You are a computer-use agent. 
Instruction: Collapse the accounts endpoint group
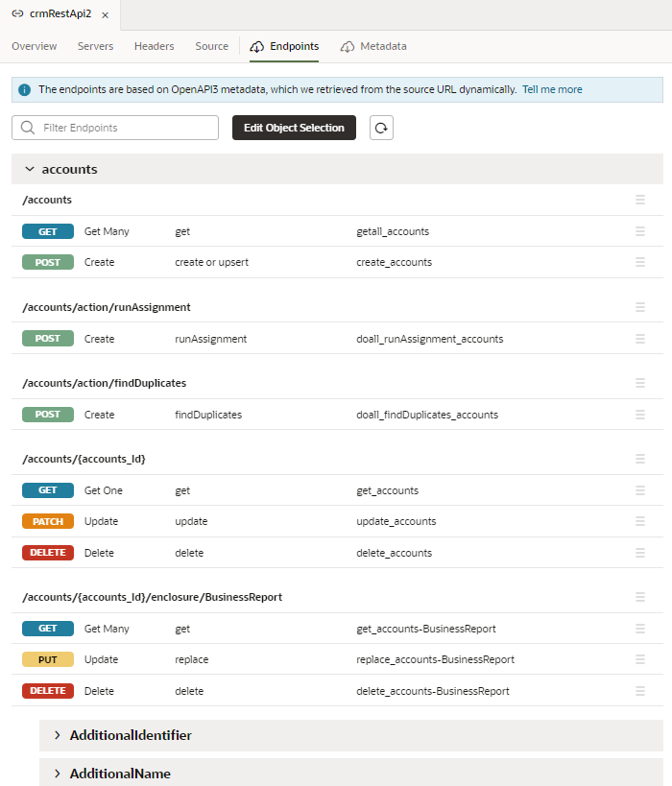(29, 168)
